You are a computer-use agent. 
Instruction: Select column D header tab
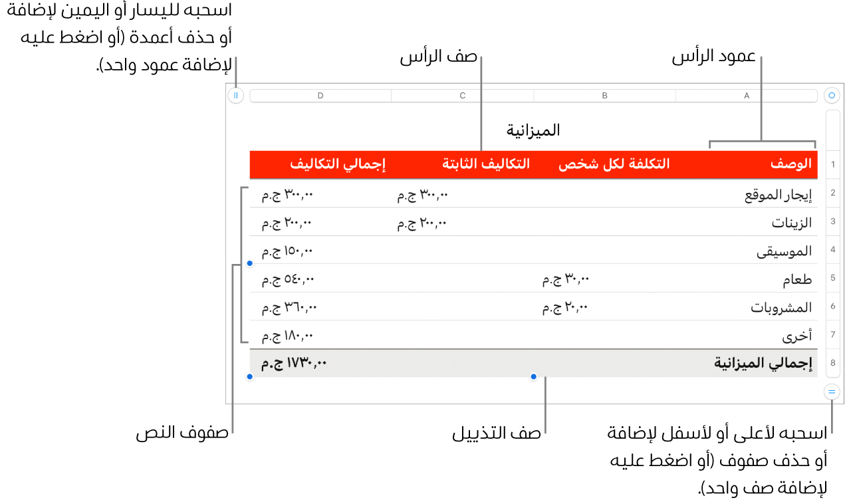pos(320,96)
